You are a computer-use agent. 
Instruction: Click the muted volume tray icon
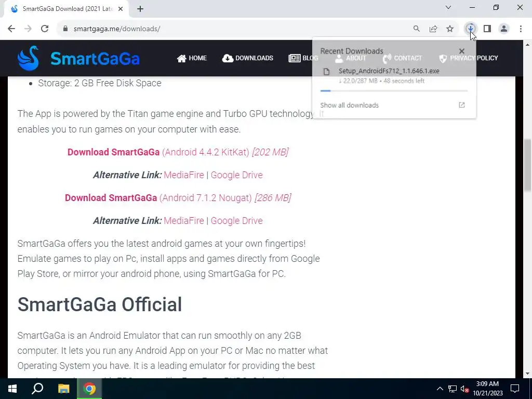465,389
